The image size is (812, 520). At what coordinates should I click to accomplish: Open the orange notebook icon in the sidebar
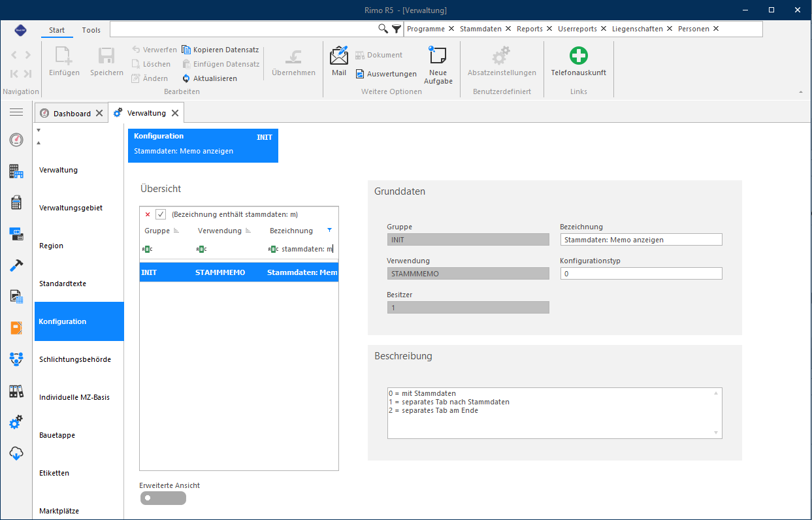coord(16,328)
